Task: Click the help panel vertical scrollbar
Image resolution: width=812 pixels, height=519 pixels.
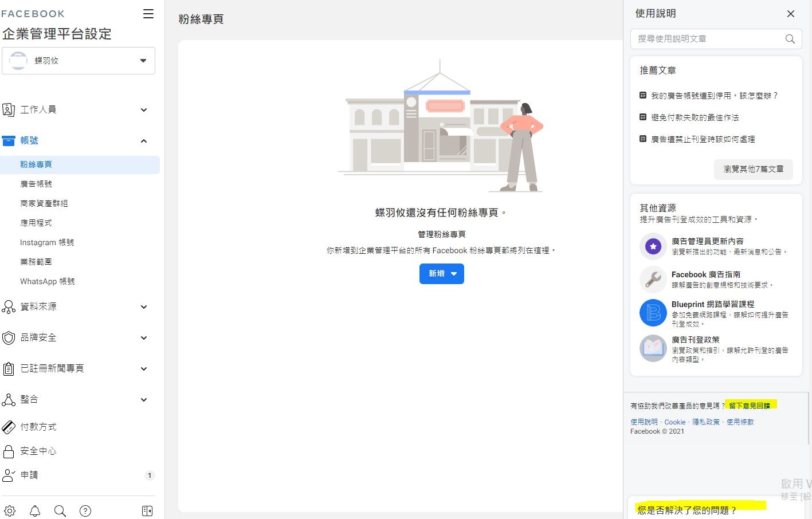Action: tap(809, 418)
